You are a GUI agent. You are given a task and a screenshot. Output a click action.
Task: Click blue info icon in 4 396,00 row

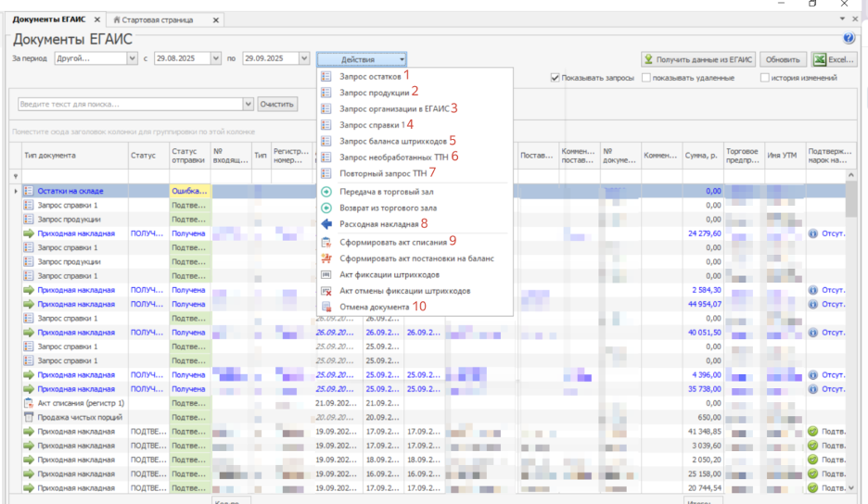point(812,375)
